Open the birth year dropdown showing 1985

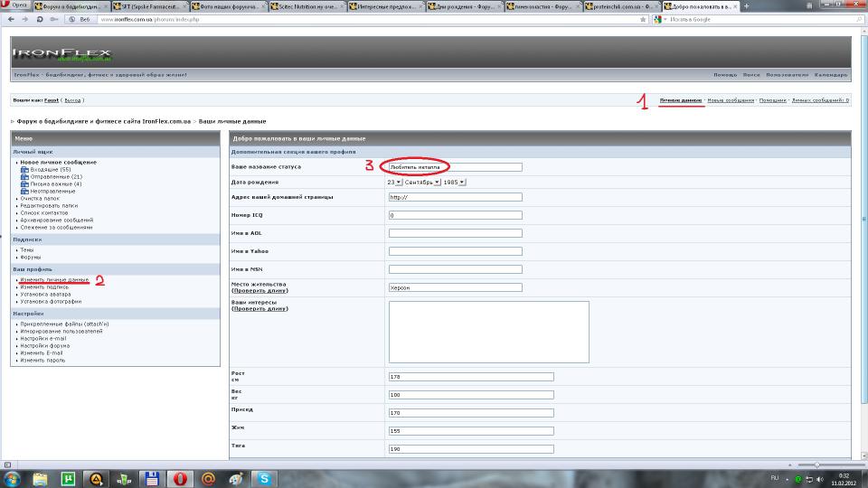tap(454, 182)
